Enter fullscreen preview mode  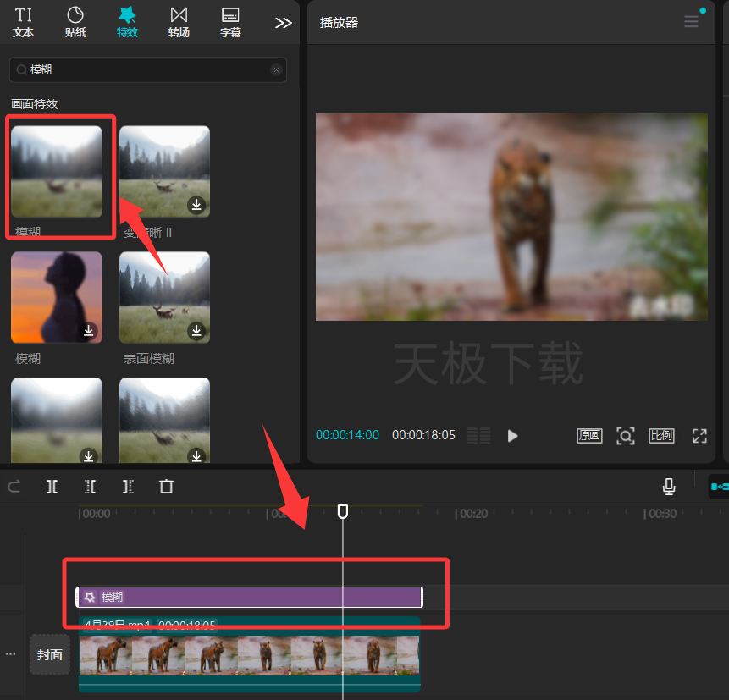[699, 436]
